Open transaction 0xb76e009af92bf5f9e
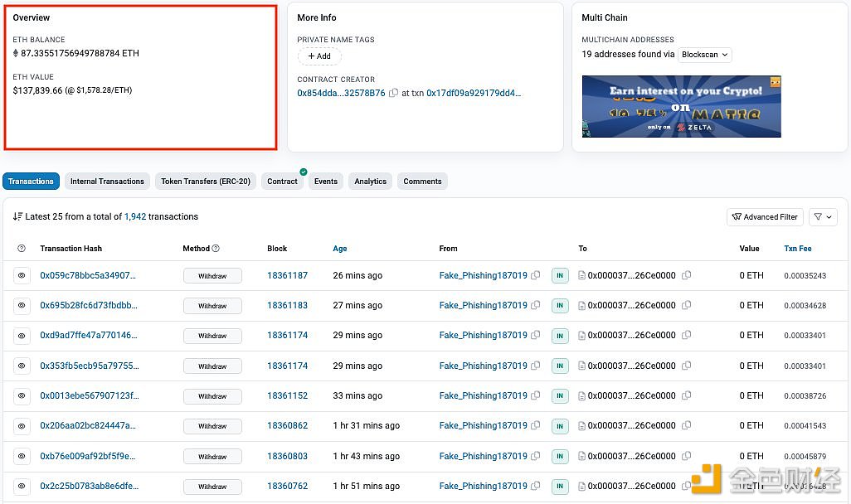 [x=88, y=456]
